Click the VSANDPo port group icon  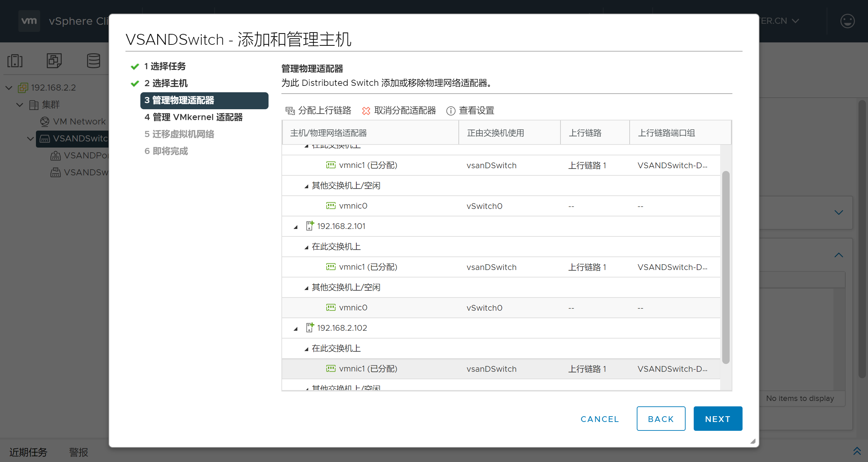pyautogui.click(x=56, y=155)
